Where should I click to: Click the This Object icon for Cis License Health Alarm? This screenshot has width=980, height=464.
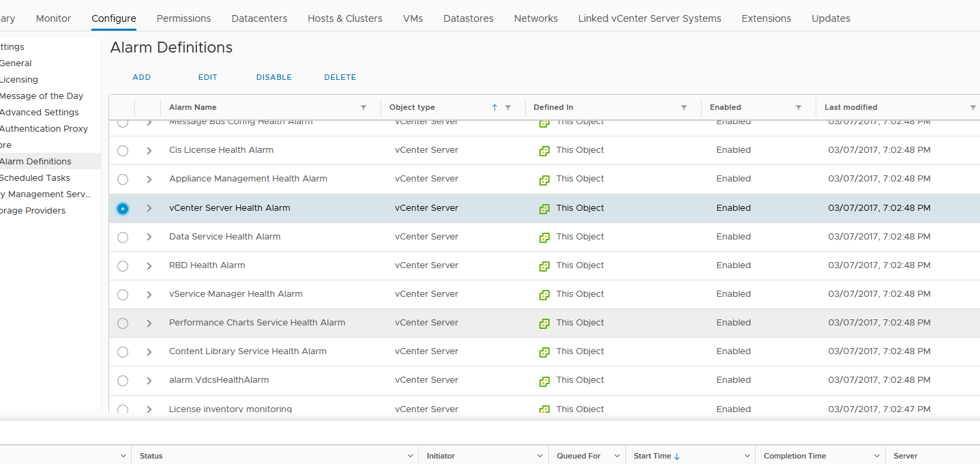(544, 150)
